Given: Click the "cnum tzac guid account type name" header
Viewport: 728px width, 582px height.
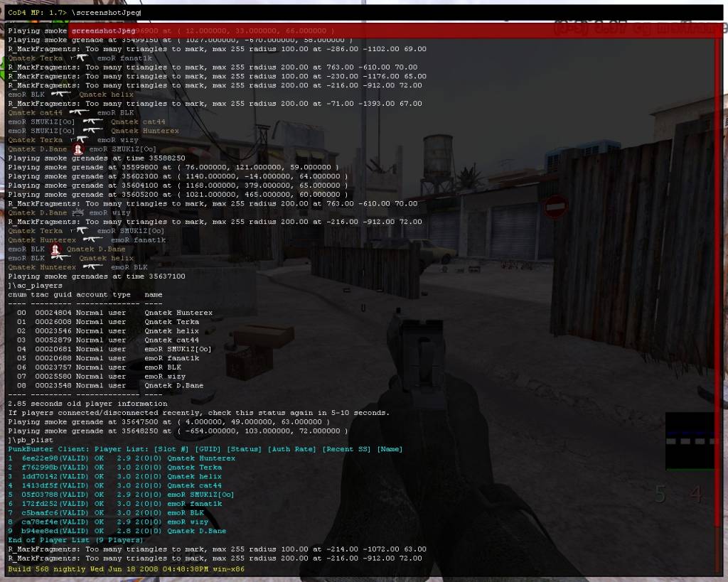Looking at the screenshot, I should tap(85, 295).
